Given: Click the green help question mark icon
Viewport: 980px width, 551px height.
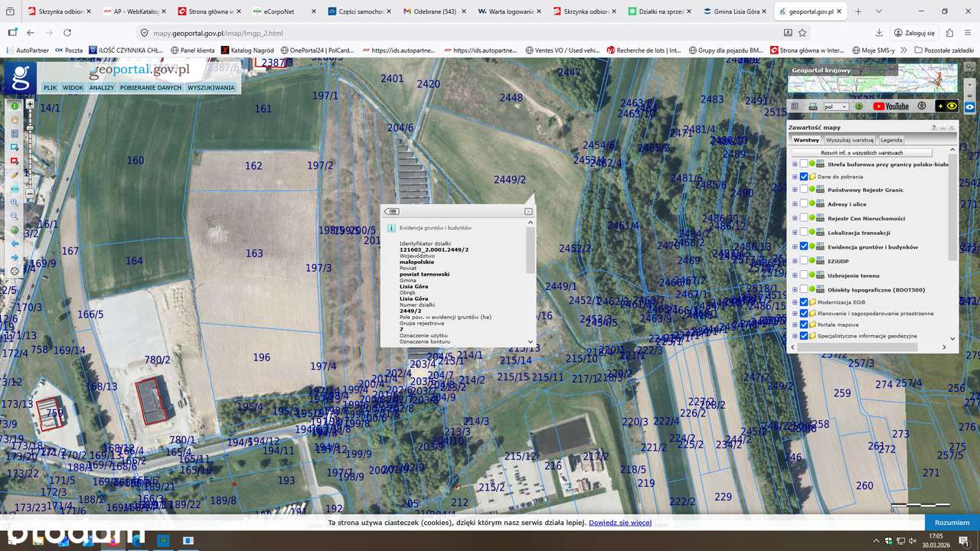Looking at the screenshot, I should 859,106.
